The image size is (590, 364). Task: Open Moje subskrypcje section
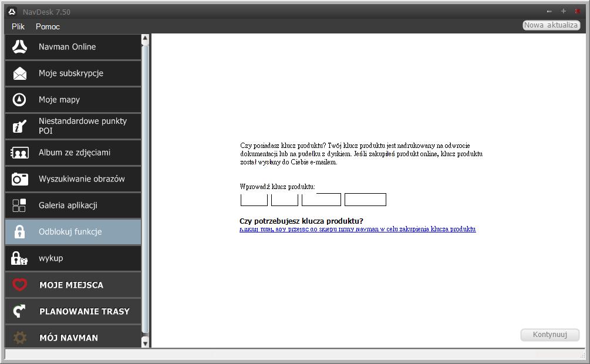pyautogui.click(x=73, y=73)
